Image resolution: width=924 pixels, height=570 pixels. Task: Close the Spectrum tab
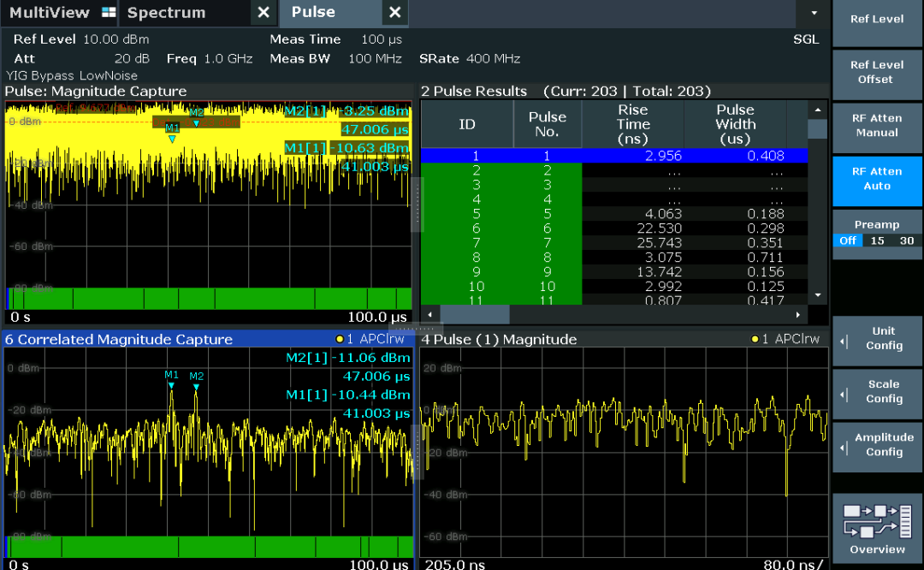[x=264, y=13]
